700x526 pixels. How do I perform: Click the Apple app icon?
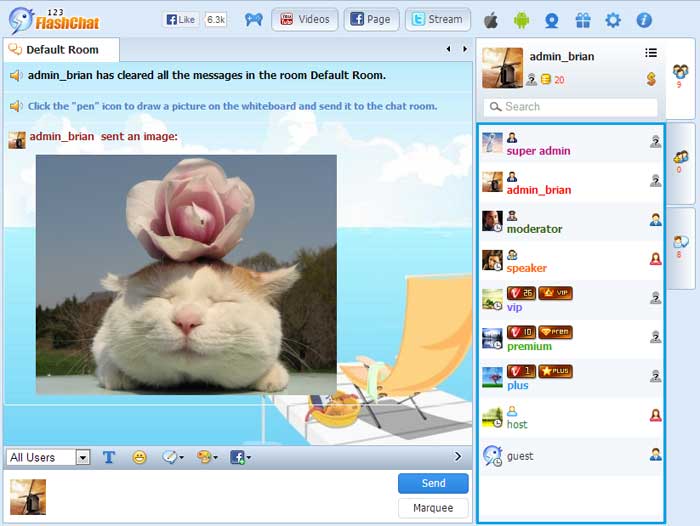491,20
